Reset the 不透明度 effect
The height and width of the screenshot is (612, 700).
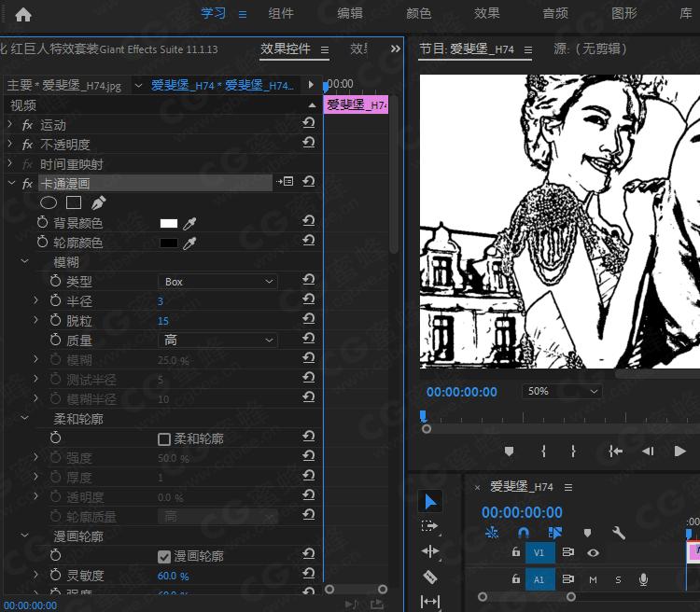coord(309,143)
